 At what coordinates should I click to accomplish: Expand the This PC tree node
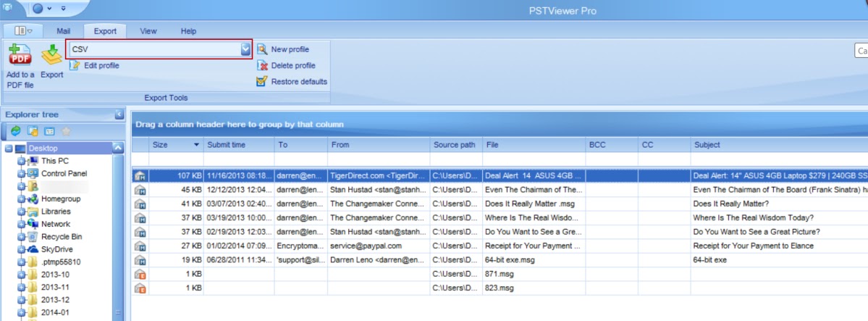22,161
